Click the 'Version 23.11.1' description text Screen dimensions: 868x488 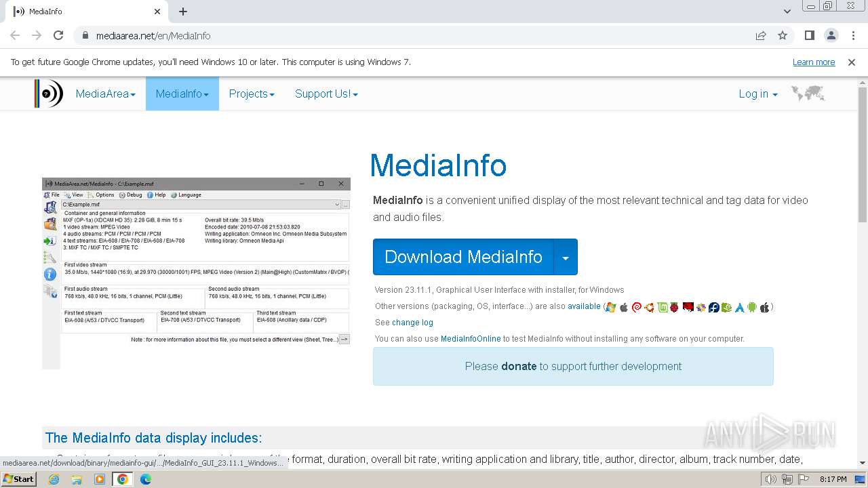pos(499,290)
